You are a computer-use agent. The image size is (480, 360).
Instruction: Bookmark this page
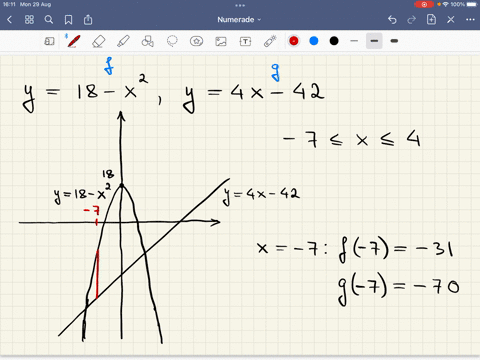point(68,20)
